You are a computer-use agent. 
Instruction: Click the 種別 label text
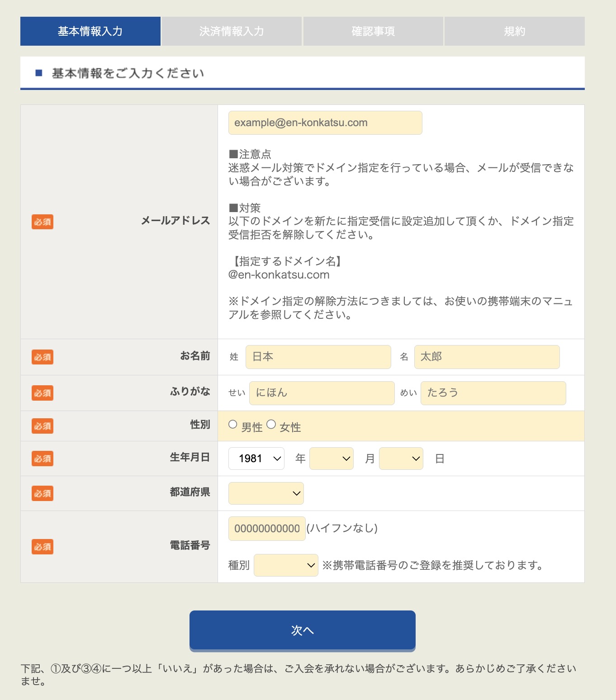[x=239, y=565]
